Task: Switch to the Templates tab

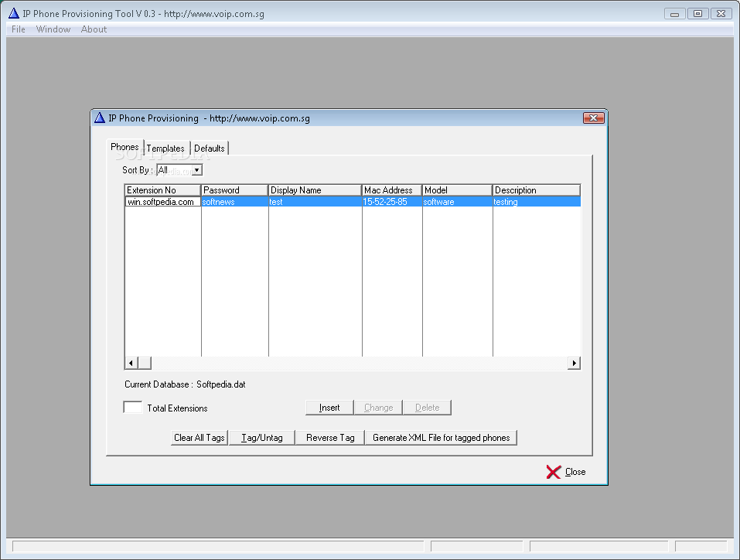Action: 165,149
